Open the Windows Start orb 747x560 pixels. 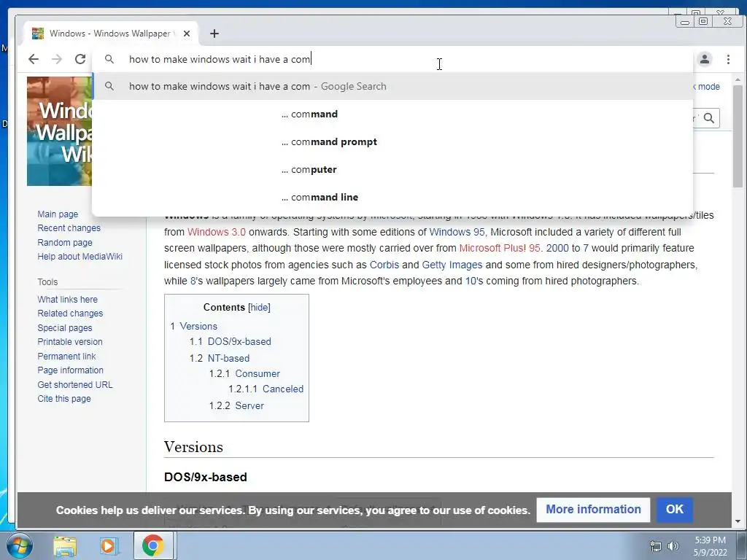(x=19, y=545)
